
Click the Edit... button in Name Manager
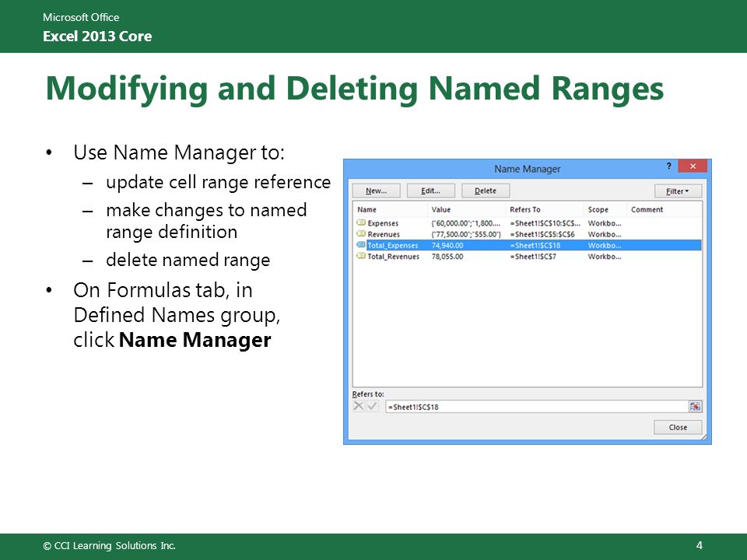coord(430,191)
